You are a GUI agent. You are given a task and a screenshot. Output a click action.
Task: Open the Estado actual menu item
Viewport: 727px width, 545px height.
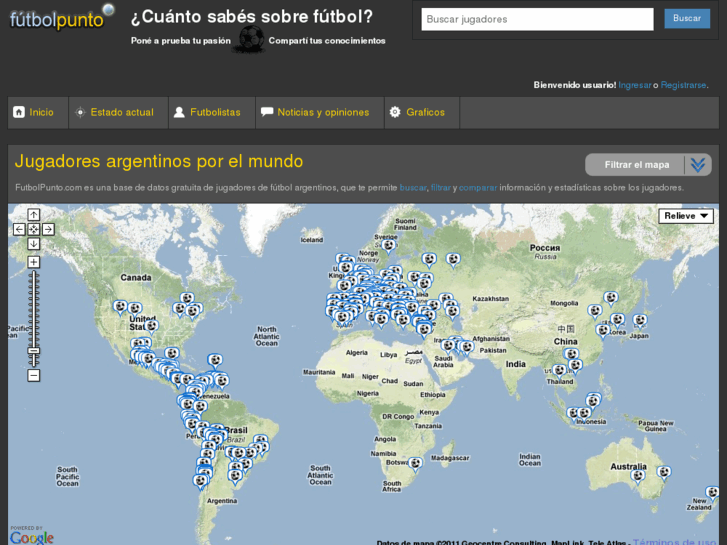119,112
